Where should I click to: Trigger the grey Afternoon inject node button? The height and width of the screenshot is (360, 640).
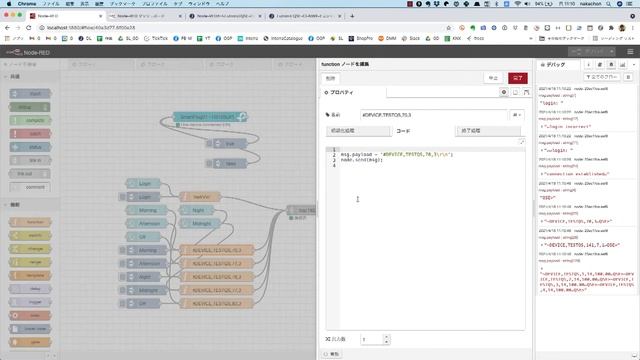pos(122,263)
